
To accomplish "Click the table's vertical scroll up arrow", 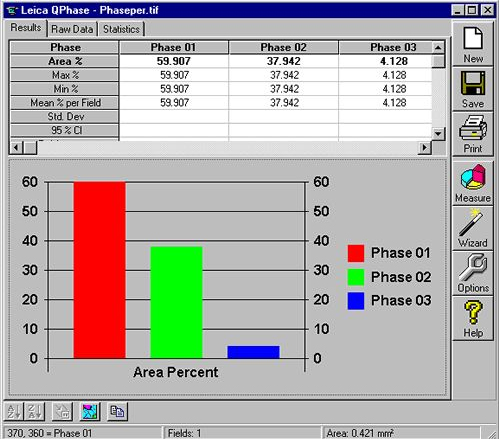I will (438, 48).
